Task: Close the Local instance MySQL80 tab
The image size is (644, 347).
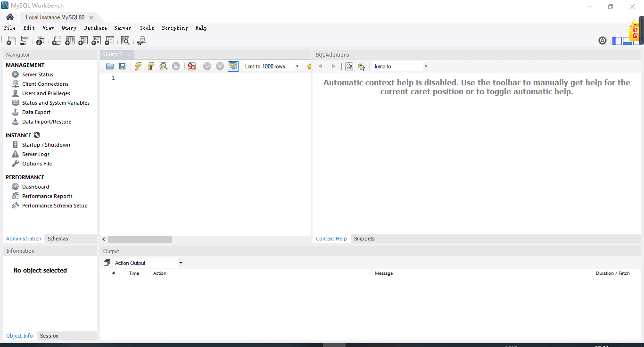Action: [x=91, y=17]
